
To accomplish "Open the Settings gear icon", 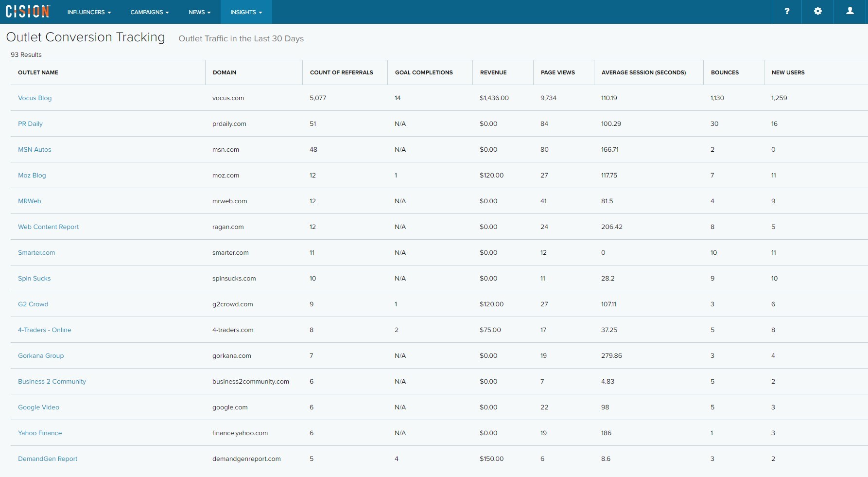I will point(818,11).
